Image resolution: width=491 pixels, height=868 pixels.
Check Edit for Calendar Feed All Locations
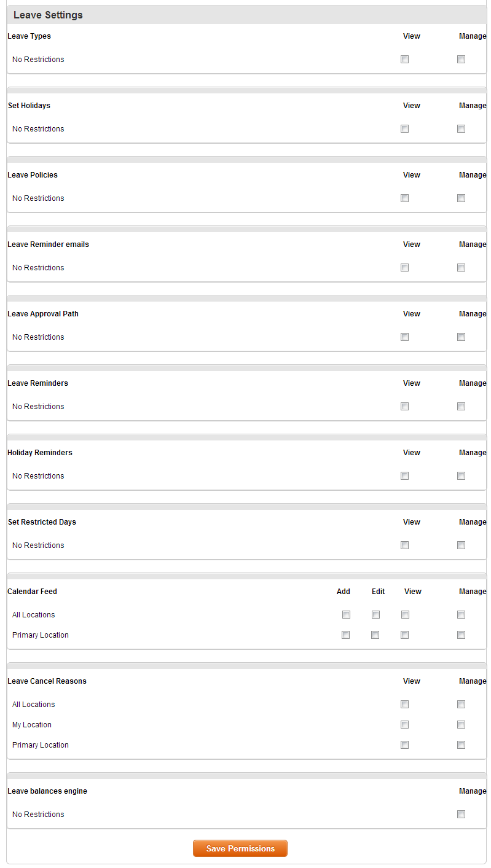pyautogui.click(x=375, y=615)
